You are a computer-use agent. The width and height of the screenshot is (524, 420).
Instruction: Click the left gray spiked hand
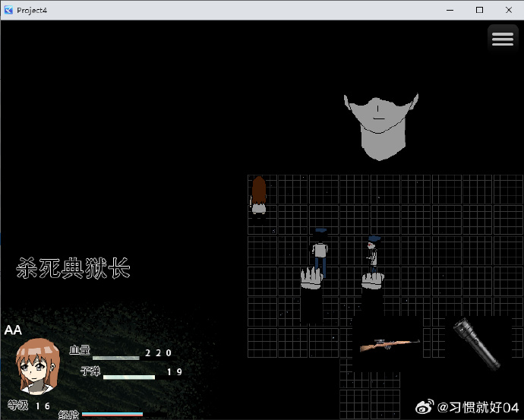pos(311,278)
